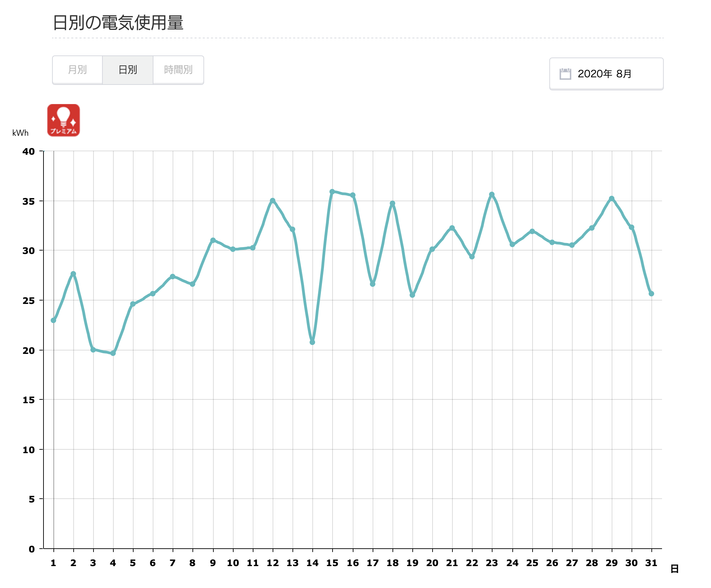Click the data point for day 19
The height and width of the screenshot is (588, 711).
[x=412, y=295]
